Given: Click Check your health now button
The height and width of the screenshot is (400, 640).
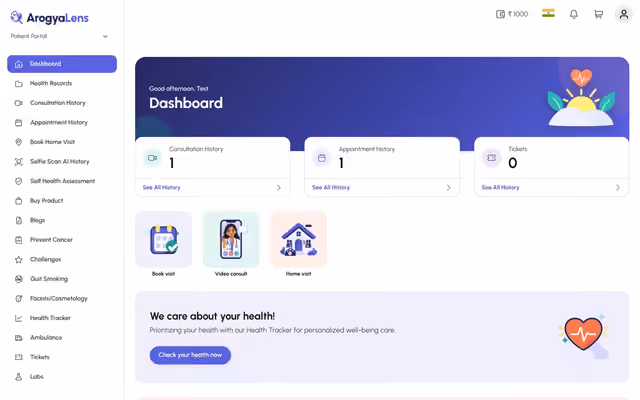Looking at the screenshot, I should point(190,355).
